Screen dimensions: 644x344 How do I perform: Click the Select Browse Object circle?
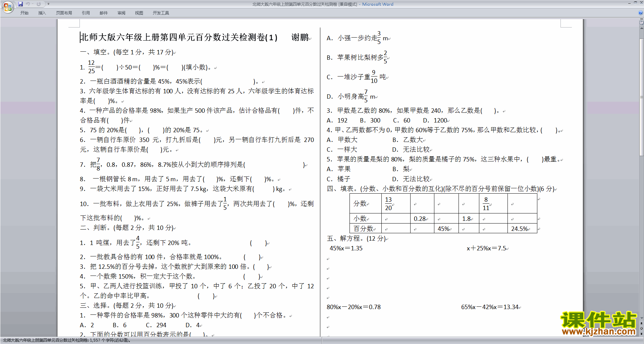click(x=642, y=329)
